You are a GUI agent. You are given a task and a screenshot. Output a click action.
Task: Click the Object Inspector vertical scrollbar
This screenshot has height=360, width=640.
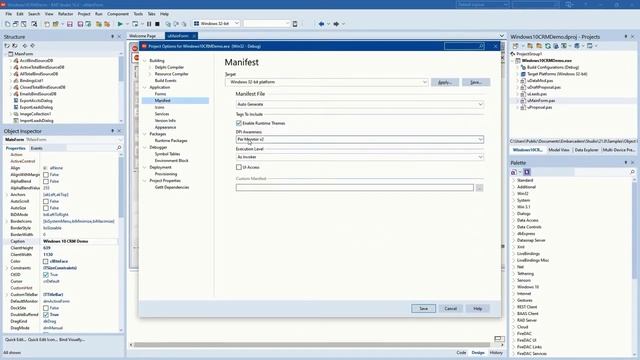click(121, 188)
